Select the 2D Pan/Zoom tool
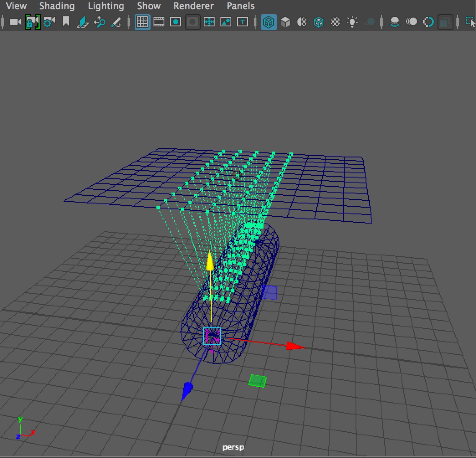Viewport: 476px width, 458px height. tap(100, 22)
